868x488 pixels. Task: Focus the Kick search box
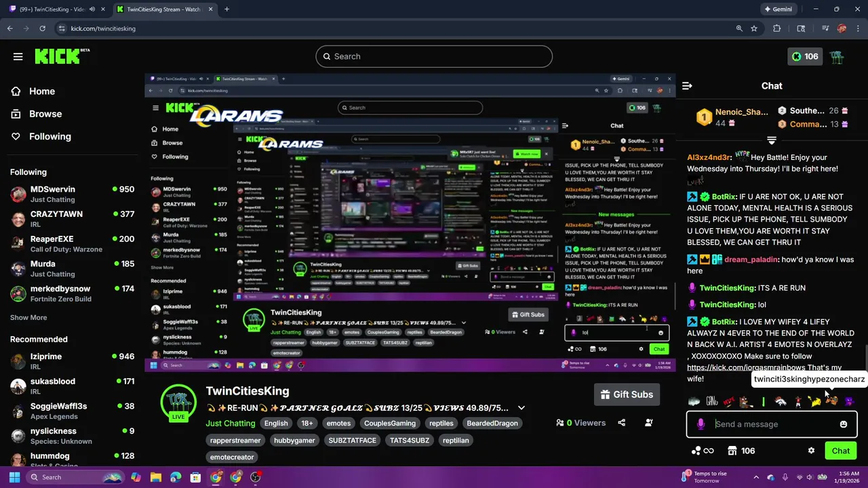[x=434, y=56]
